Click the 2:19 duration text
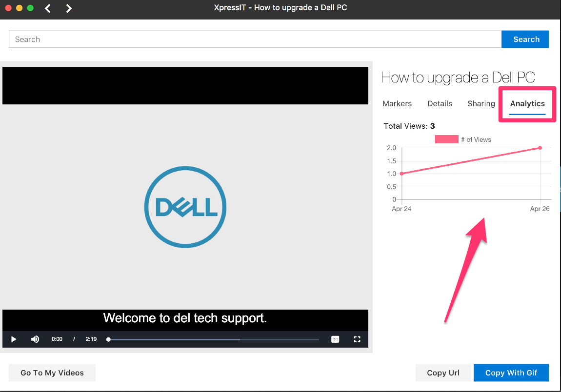The height and width of the screenshot is (392, 561). click(91, 339)
